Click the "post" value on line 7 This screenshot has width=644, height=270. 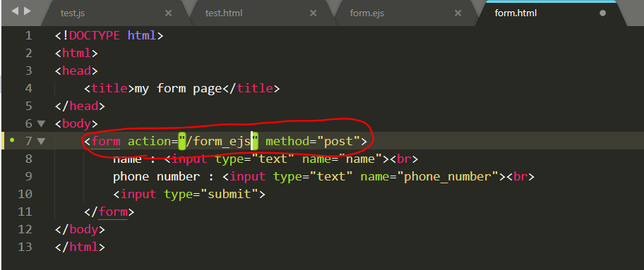(338, 142)
